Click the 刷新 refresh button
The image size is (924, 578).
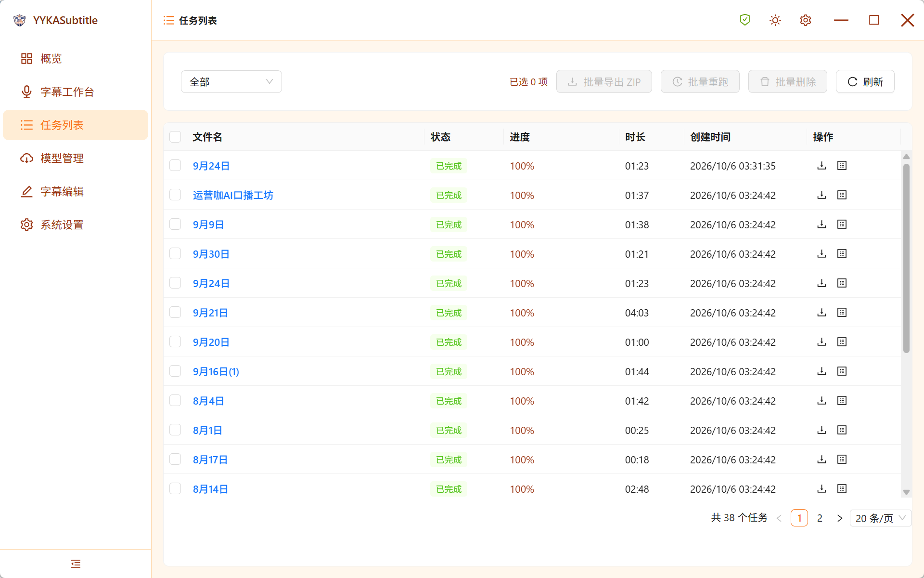[865, 82]
